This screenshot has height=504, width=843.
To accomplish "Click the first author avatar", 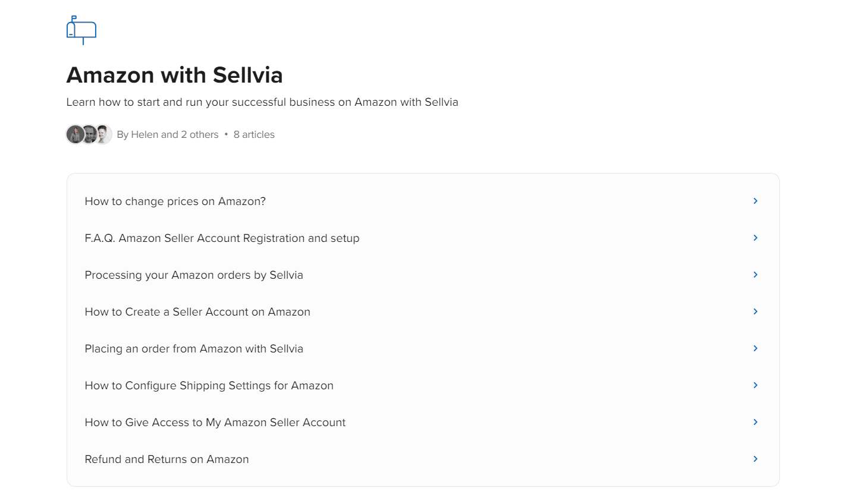I will point(75,134).
